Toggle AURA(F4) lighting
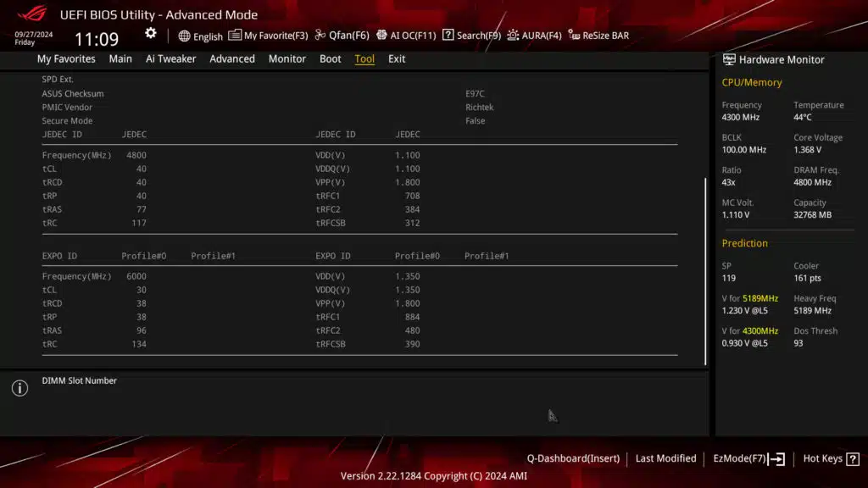This screenshot has height=488, width=868. click(x=534, y=36)
